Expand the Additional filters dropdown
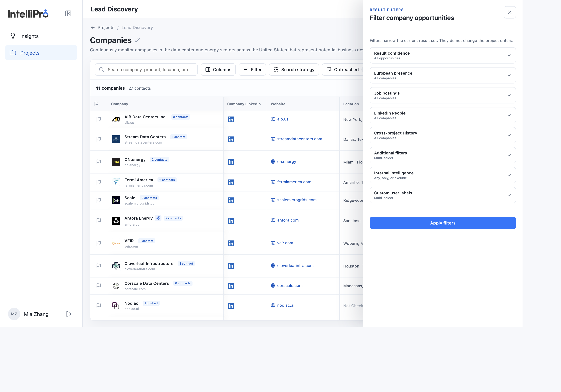Viewport: 561px width, 392px height. pyautogui.click(x=443, y=155)
